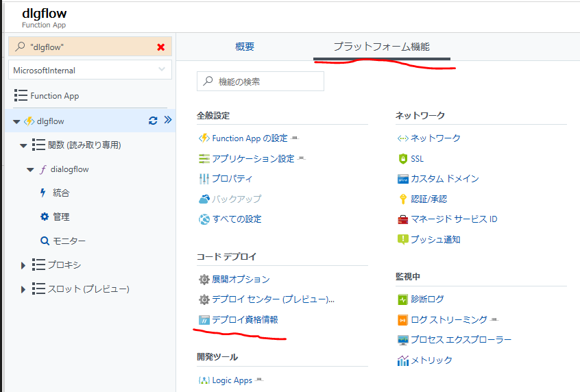Open デプロイ センター (プレビュー) link

point(273,299)
